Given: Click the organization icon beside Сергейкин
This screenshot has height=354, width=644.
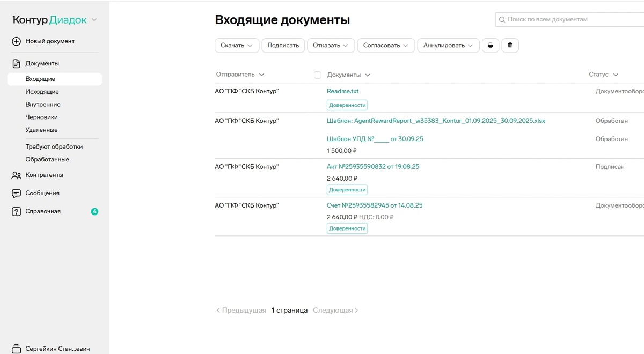Looking at the screenshot, I should click(16, 349).
